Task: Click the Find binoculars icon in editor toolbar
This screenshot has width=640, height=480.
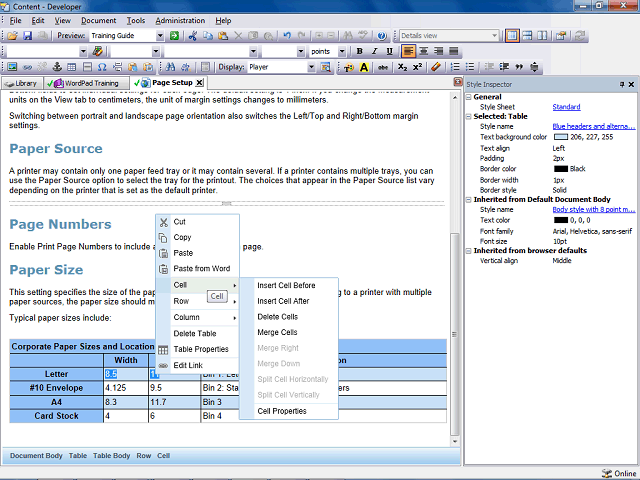Action: (170, 67)
